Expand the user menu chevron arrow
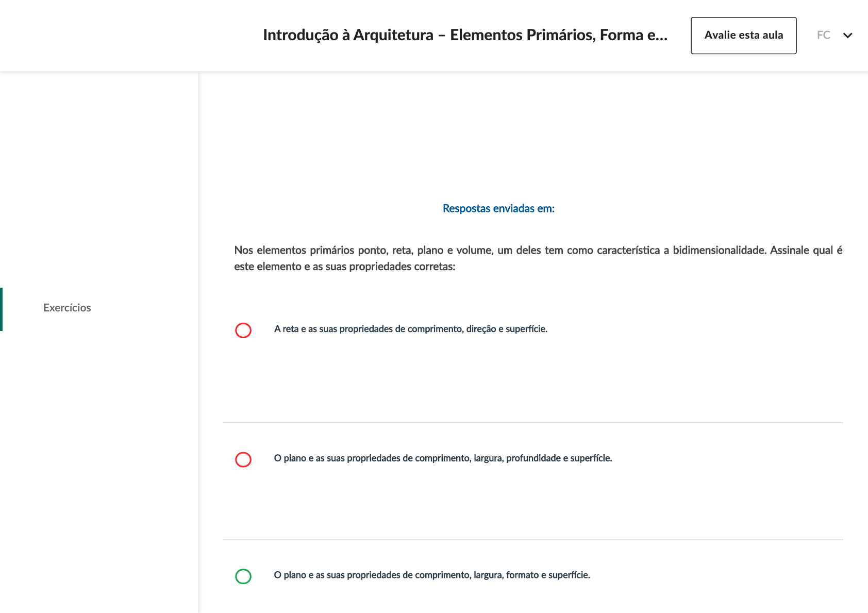Viewport: 868px width, 613px height. 847,36
